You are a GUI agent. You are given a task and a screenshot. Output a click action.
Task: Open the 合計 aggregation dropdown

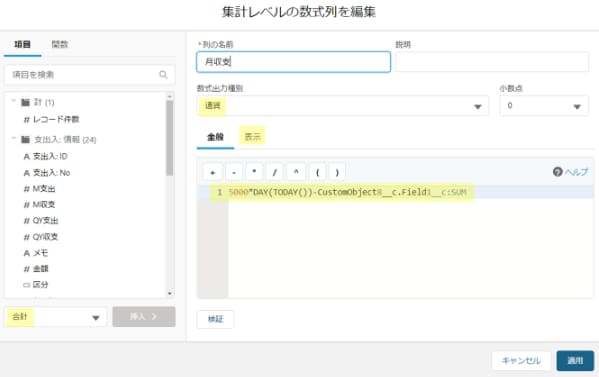(56, 317)
